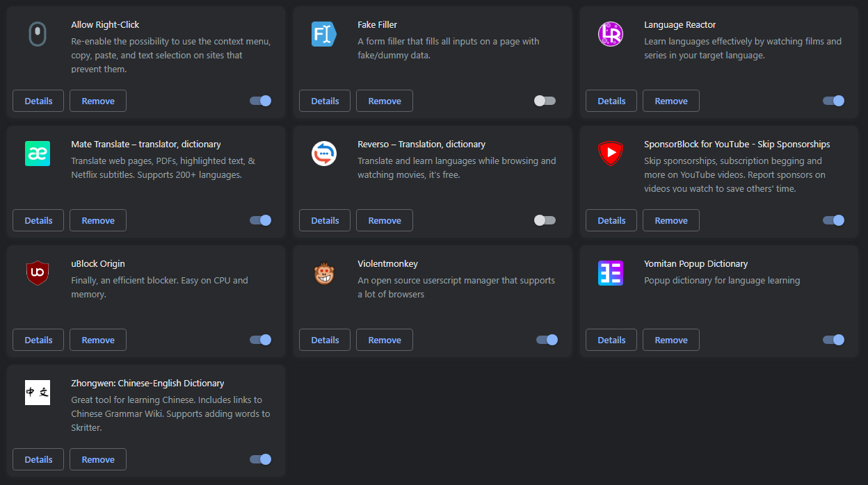Open Details for Zhongwen dictionary

[x=38, y=459]
